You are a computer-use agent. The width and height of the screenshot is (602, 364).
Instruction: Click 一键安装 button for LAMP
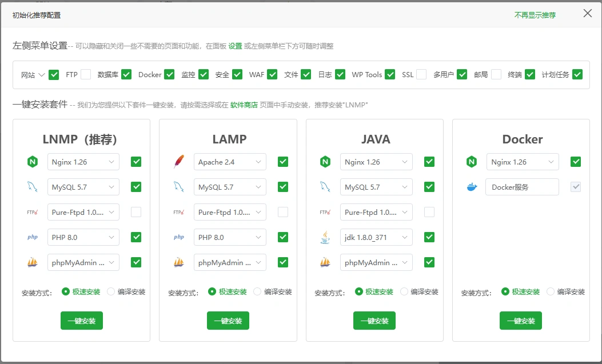point(228,321)
